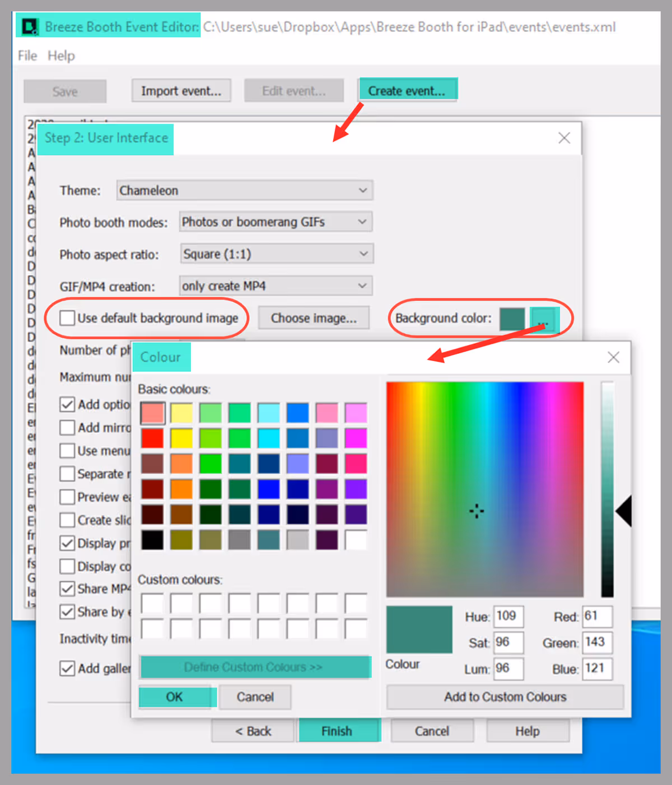
Task: Open the Photo booth modes dropdown
Action: coord(276,222)
